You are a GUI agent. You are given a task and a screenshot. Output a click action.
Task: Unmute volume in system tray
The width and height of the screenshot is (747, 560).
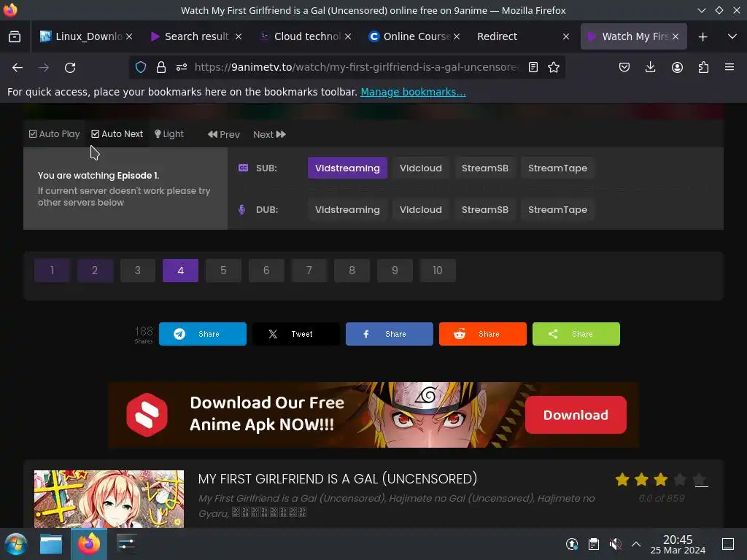(x=615, y=544)
